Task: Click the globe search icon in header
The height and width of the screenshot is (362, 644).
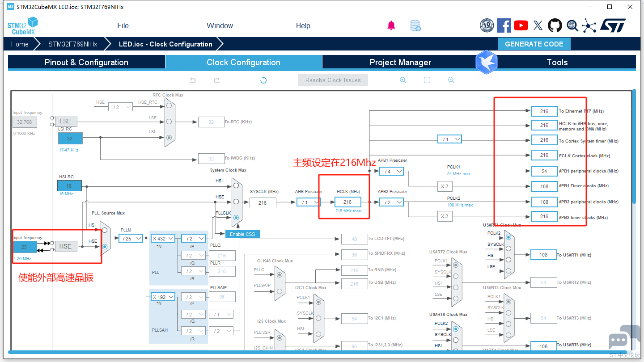Action: (x=572, y=25)
